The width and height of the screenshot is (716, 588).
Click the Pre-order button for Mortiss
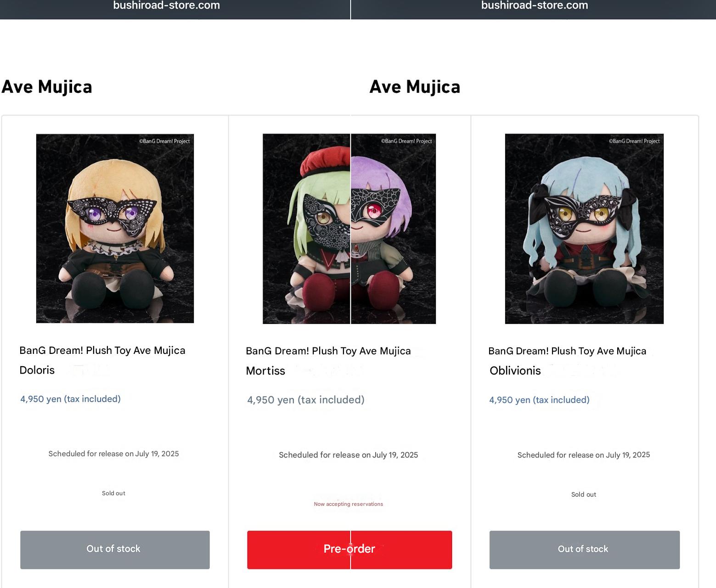click(x=350, y=550)
